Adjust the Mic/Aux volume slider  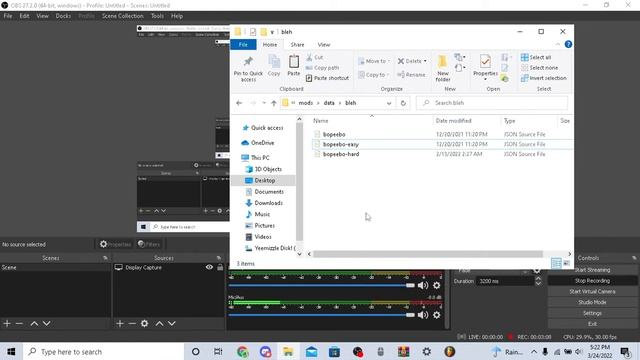coord(321,315)
